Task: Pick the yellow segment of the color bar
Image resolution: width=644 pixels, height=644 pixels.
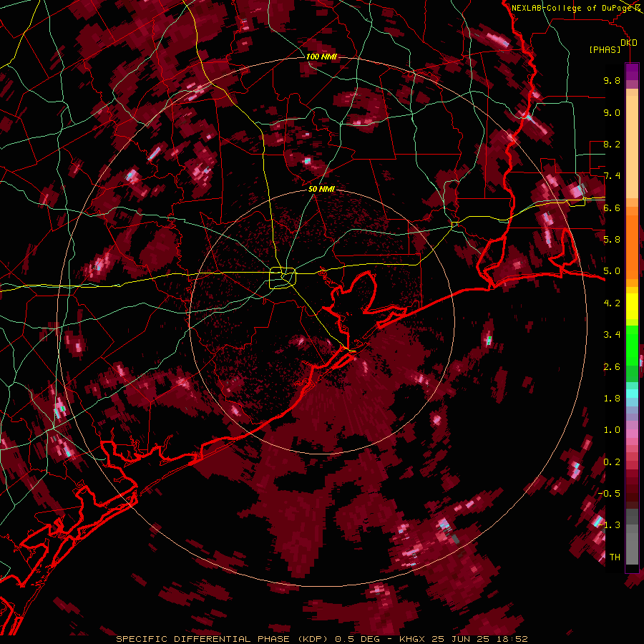Action: pyautogui.click(x=632, y=306)
